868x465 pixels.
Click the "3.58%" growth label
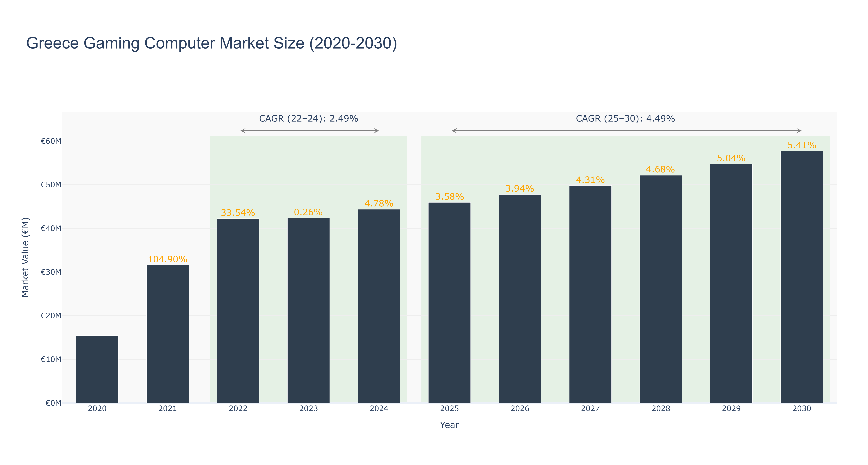(x=449, y=196)
